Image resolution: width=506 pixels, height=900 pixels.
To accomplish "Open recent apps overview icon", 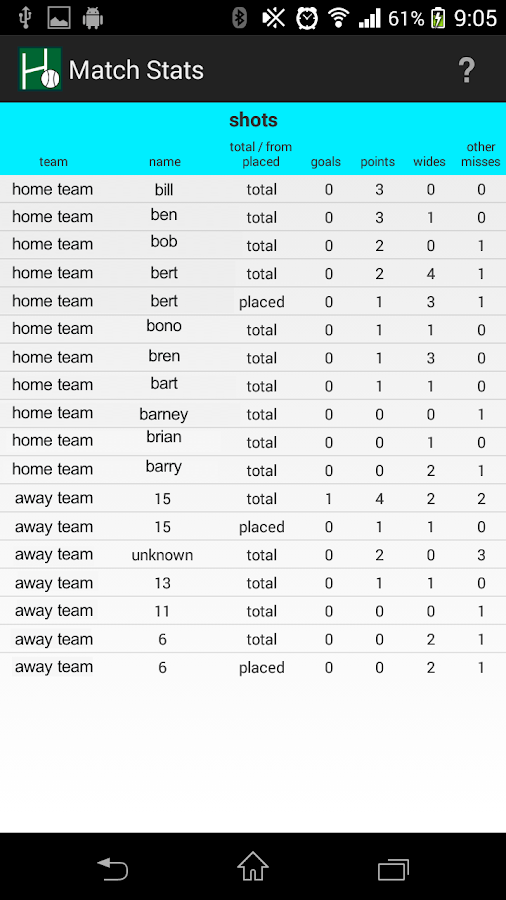I will pos(394,868).
